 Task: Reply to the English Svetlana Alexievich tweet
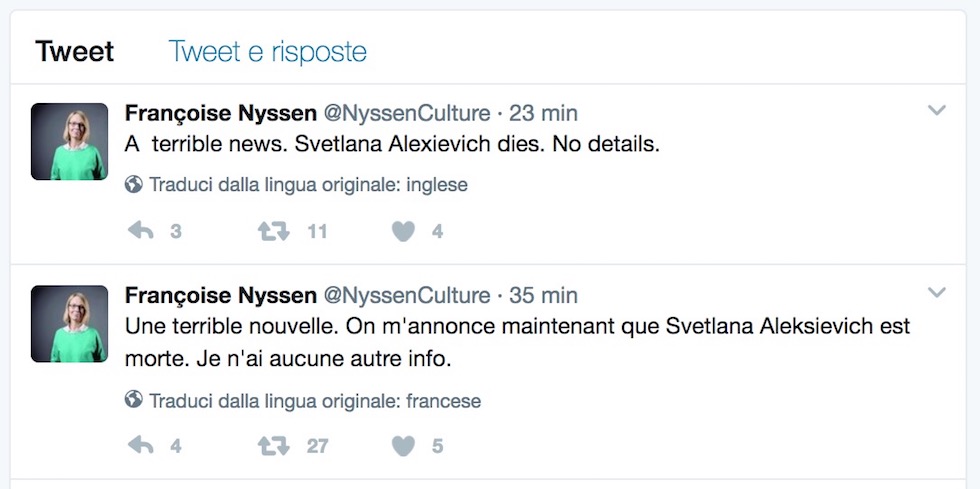pyautogui.click(x=141, y=231)
